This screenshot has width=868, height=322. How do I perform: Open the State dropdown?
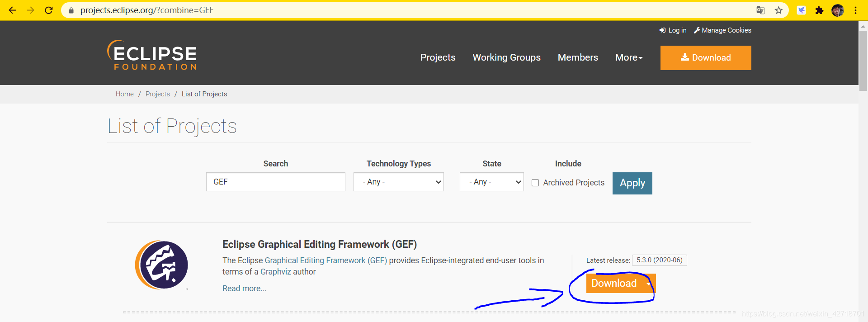492,182
